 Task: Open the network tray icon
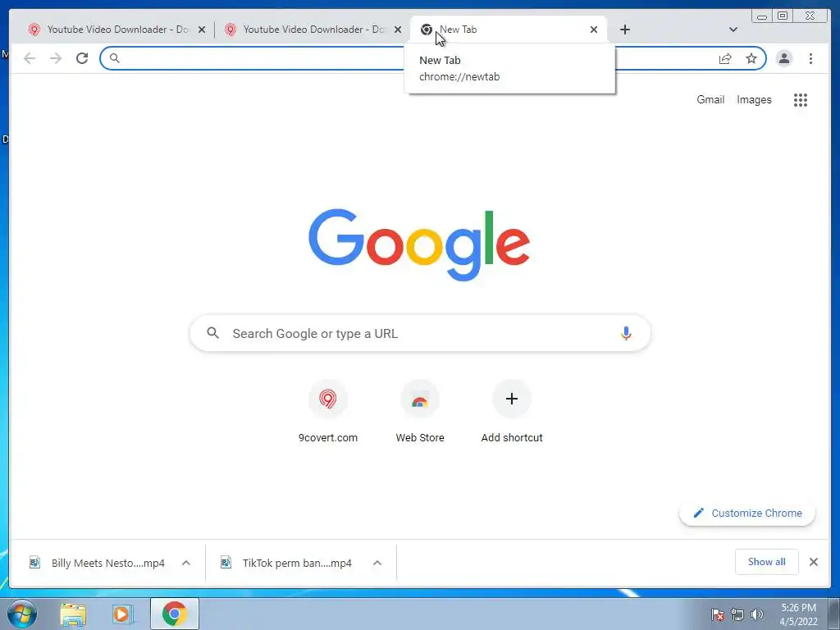pos(737,615)
